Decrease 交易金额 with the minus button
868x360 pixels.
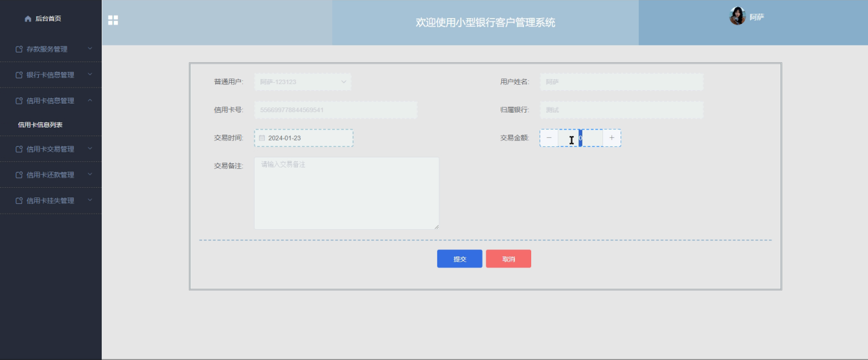click(549, 138)
